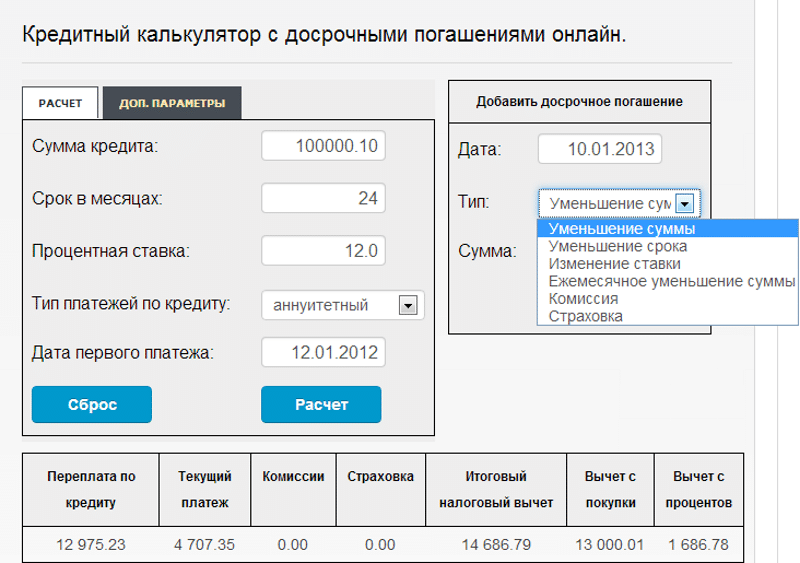Click the value 14 686.79
This screenshot has width=800, height=563.
pyautogui.click(x=496, y=545)
